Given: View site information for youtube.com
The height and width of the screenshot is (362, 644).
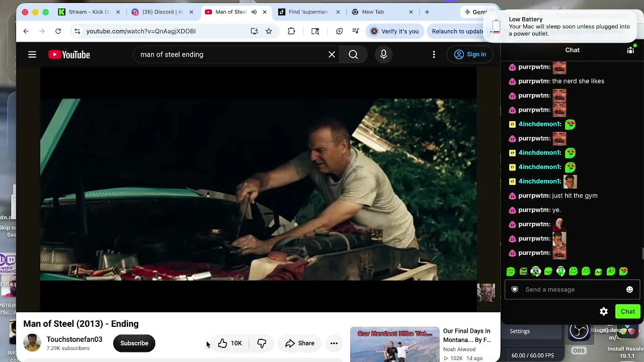Looking at the screenshot, I should pyautogui.click(x=77, y=31).
